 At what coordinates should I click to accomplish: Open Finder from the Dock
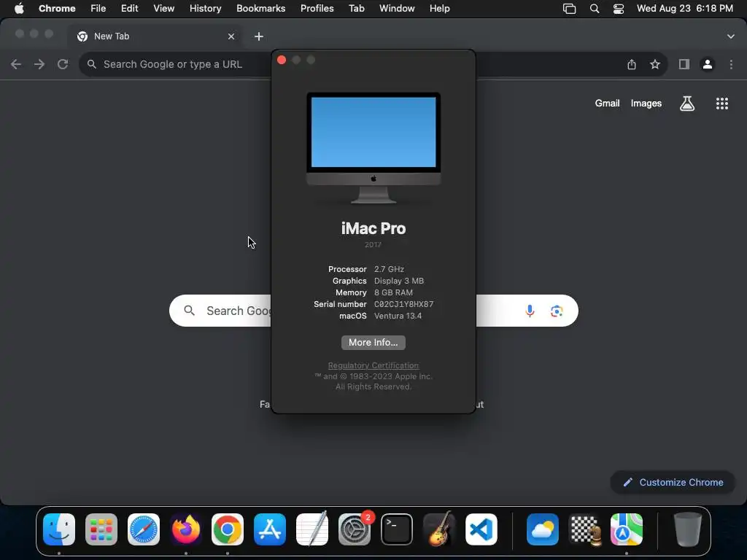59,529
